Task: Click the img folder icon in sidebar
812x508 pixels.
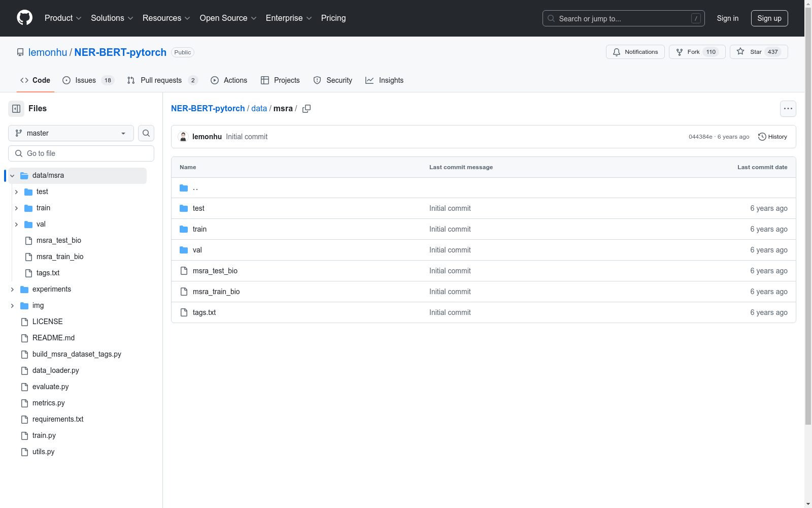Action: (x=24, y=305)
